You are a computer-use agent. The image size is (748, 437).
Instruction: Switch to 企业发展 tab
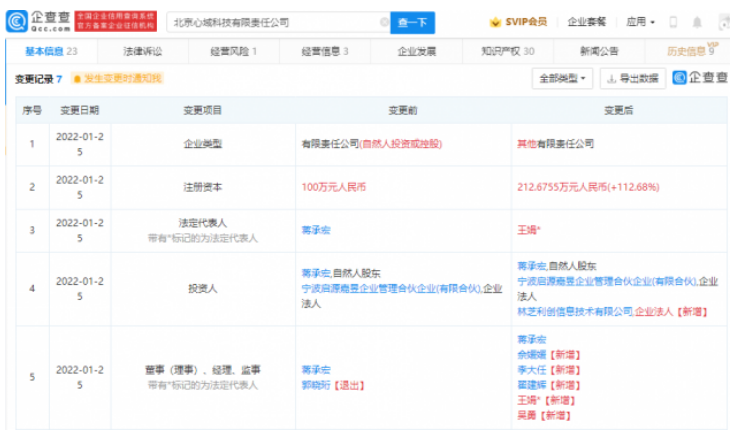click(x=416, y=51)
